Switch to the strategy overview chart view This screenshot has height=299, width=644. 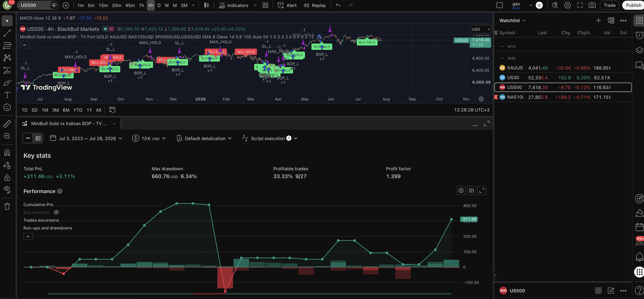click(28, 138)
